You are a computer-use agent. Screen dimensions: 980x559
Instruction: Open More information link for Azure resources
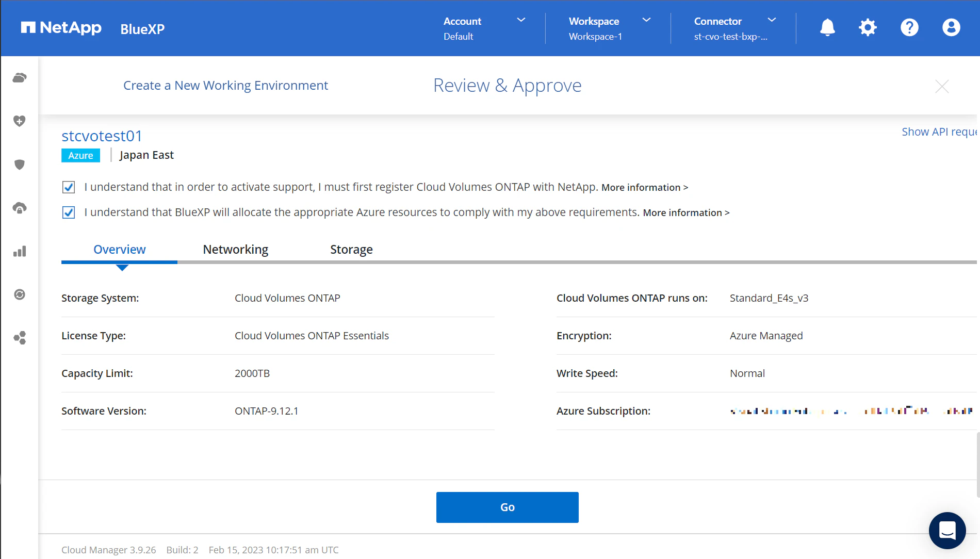point(686,213)
